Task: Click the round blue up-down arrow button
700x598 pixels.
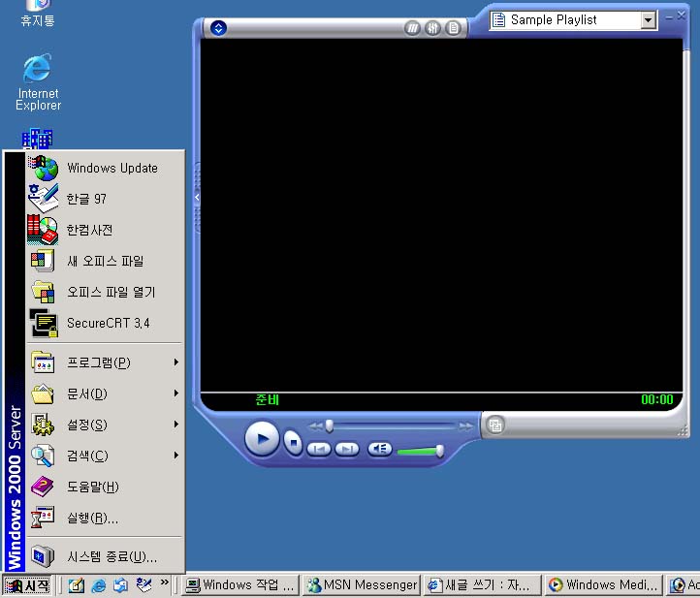Action: tap(219, 28)
